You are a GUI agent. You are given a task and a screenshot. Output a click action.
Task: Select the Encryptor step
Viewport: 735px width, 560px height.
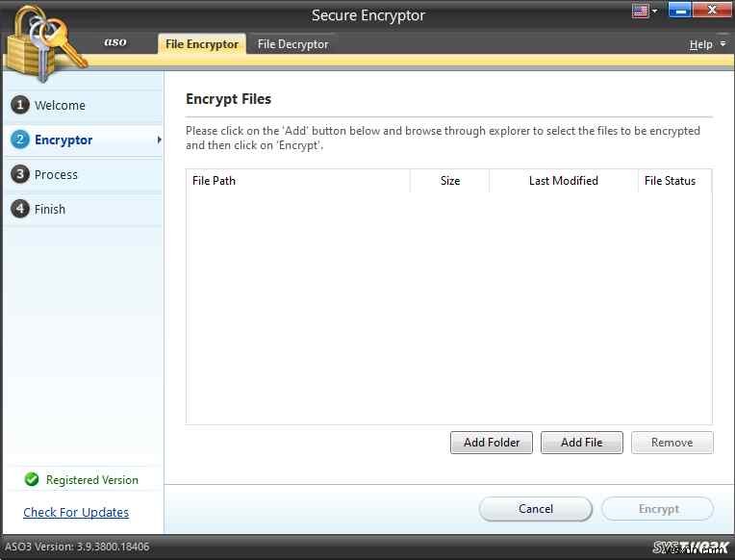point(84,140)
